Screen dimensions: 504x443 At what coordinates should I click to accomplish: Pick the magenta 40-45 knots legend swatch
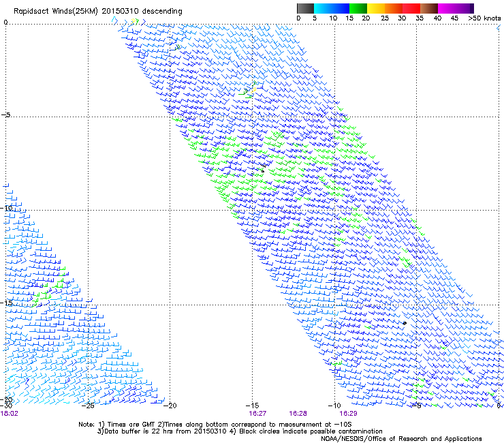447,8
